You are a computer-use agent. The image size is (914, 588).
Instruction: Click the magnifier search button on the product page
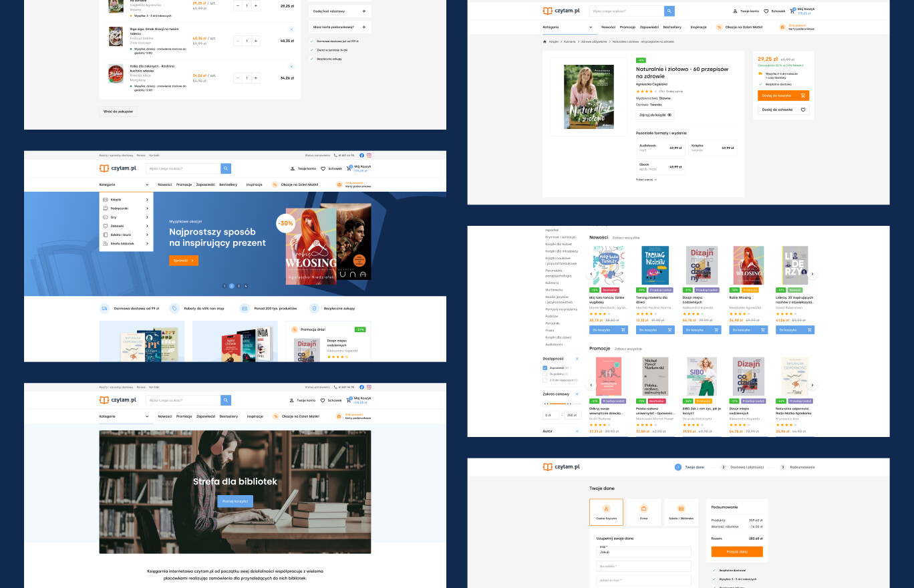669,11
